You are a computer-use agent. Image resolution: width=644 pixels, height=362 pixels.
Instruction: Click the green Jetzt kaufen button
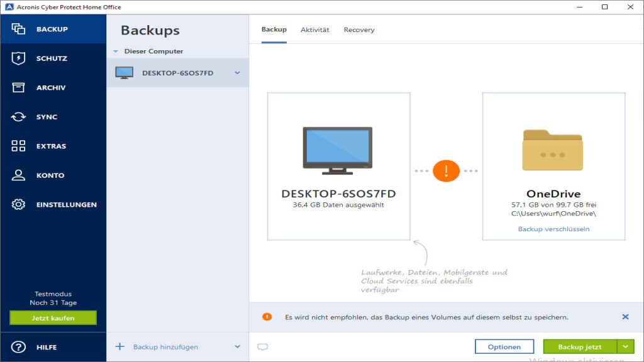[x=54, y=317]
